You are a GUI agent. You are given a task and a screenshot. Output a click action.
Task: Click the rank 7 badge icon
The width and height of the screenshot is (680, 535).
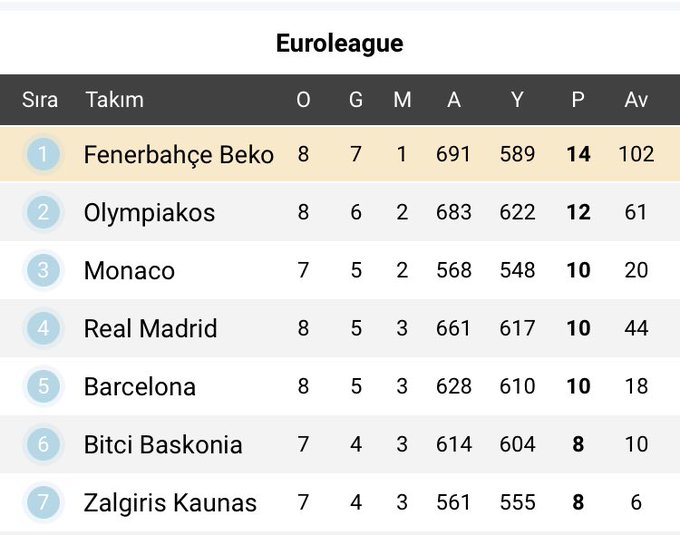(43, 502)
